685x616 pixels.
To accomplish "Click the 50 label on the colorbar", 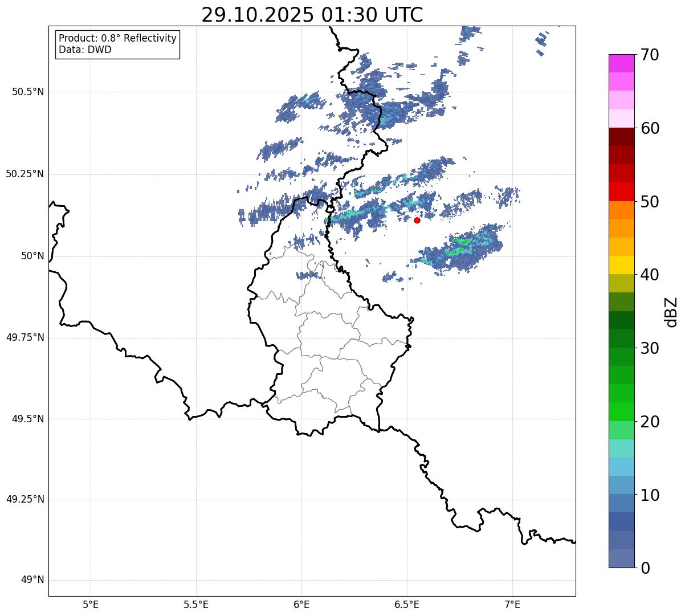I will tap(650, 202).
